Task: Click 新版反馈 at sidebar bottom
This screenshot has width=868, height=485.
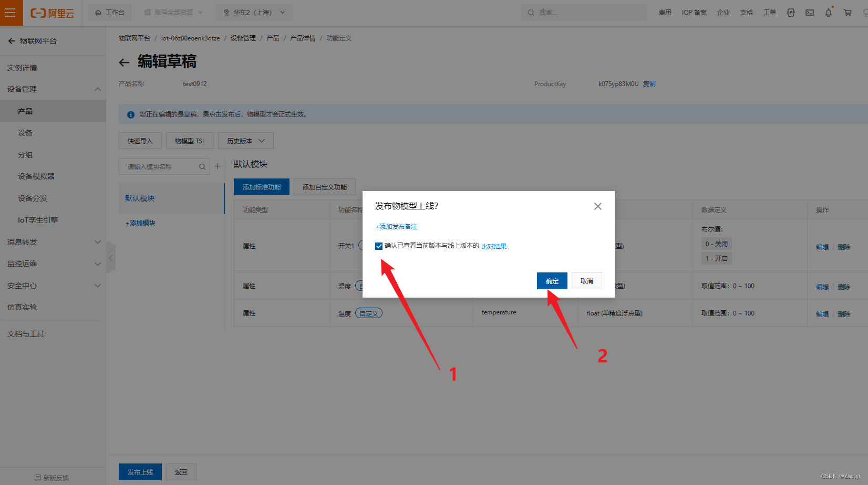Action: pos(52,478)
